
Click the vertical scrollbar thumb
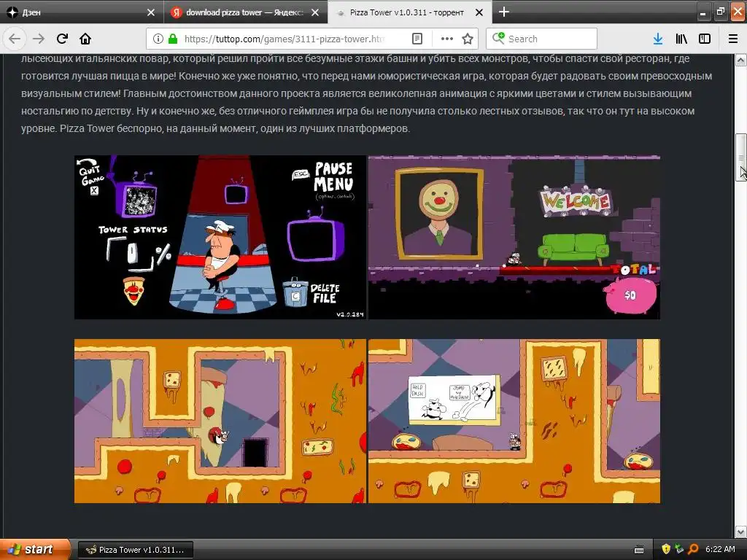pos(741,157)
